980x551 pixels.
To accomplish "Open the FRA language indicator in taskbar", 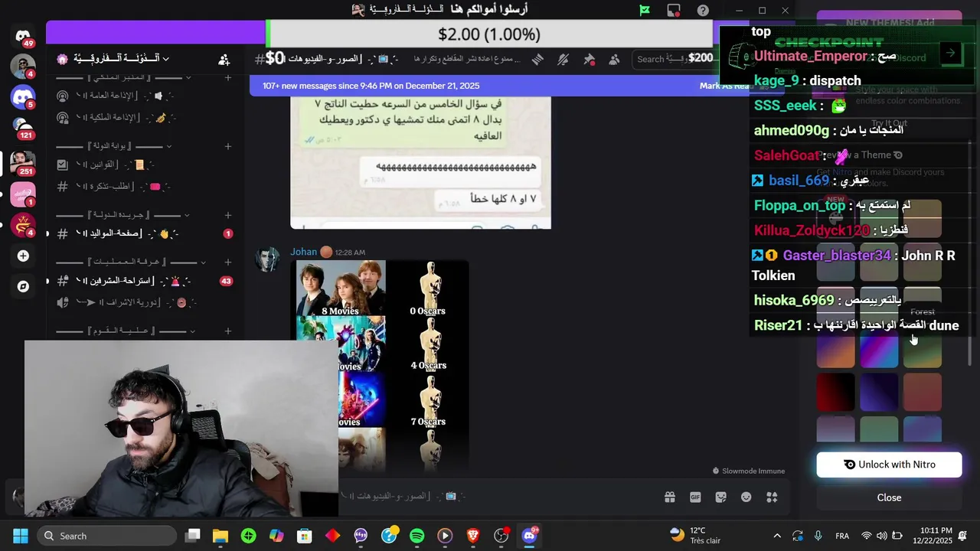I will click(x=842, y=536).
